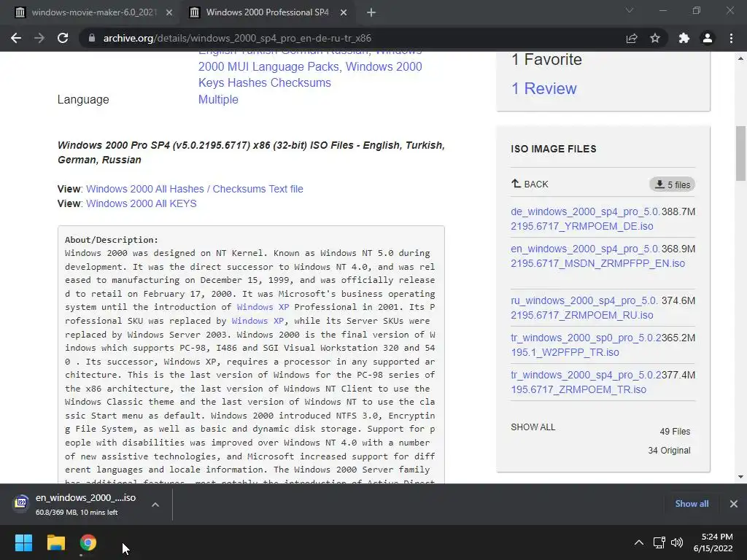
Task: Click Show all downloads
Action: coord(692,504)
